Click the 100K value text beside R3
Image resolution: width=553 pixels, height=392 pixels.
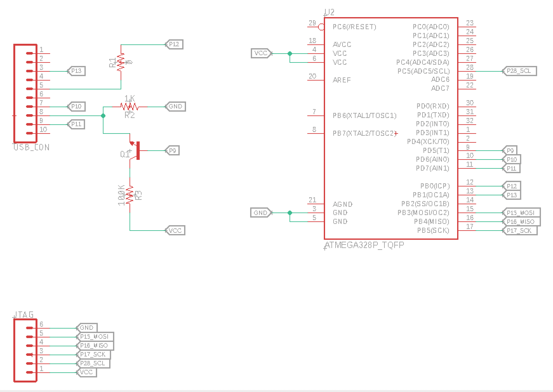click(x=121, y=195)
